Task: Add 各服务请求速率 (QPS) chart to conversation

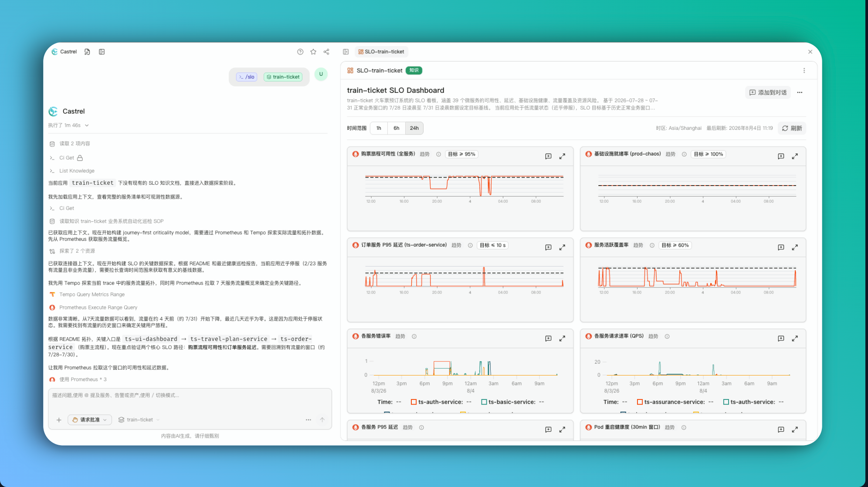Action: (x=781, y=338)
